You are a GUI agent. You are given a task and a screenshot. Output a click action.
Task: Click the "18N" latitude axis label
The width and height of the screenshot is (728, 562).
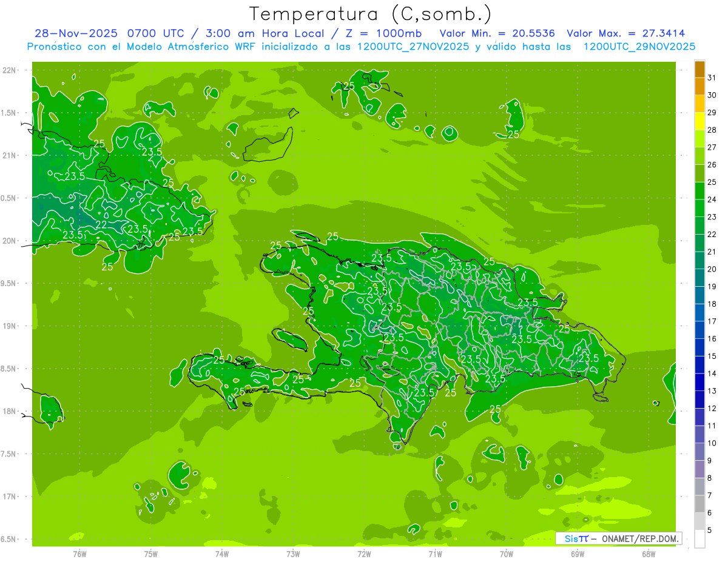9,411
